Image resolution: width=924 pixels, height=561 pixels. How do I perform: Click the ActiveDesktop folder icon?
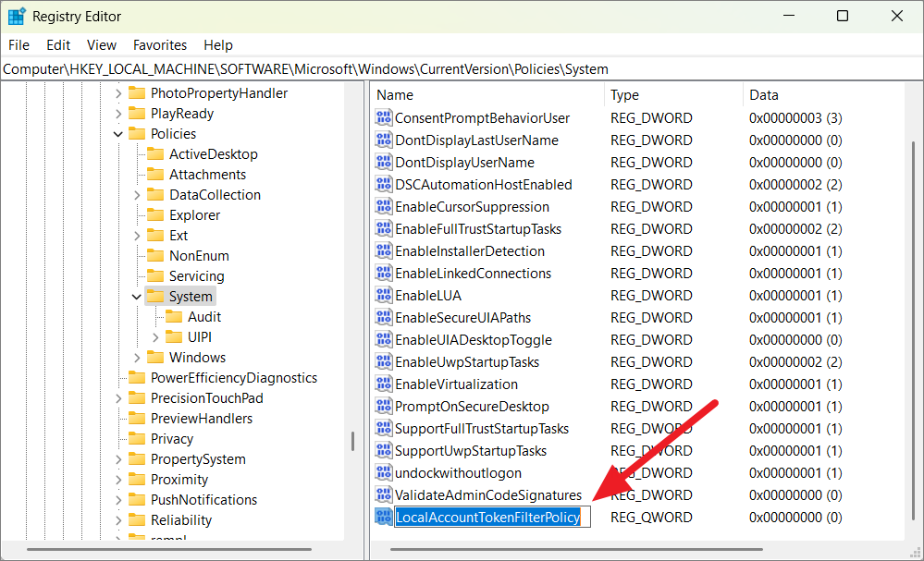coord(155,154)
